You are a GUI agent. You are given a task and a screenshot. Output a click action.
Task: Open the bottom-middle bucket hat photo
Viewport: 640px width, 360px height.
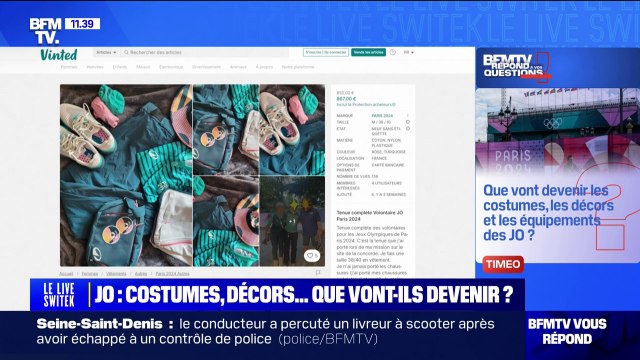click(226, 221)
